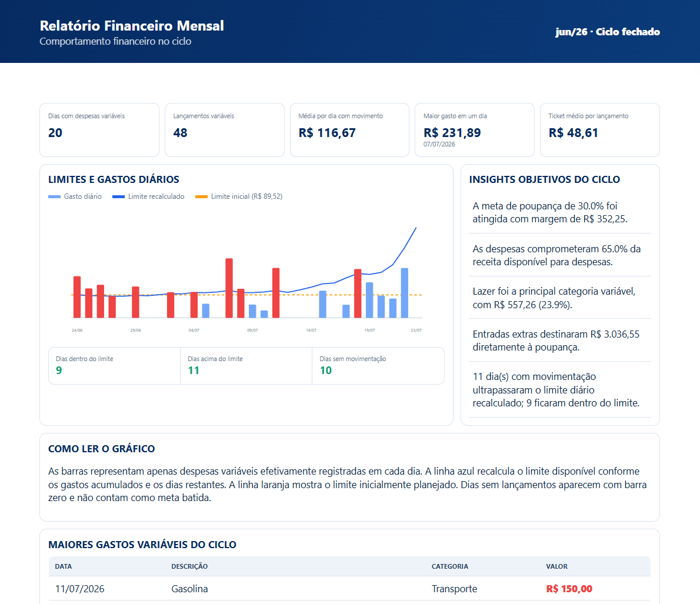700x604 pixels.
Task: Click the 09/07 x-axis label
Action: tap(252, 331)
